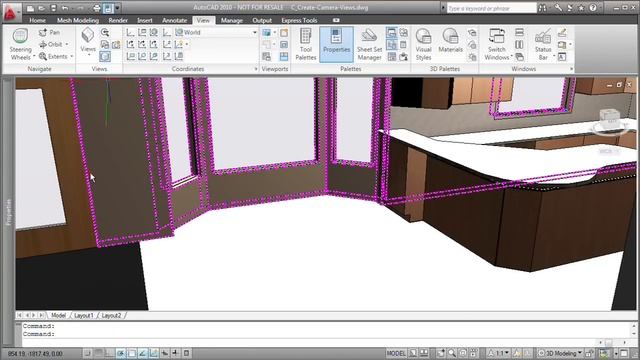Click the Favorites star icon
Image resolution: width=640 pixels, height=360 pixels.
point(581,8)
